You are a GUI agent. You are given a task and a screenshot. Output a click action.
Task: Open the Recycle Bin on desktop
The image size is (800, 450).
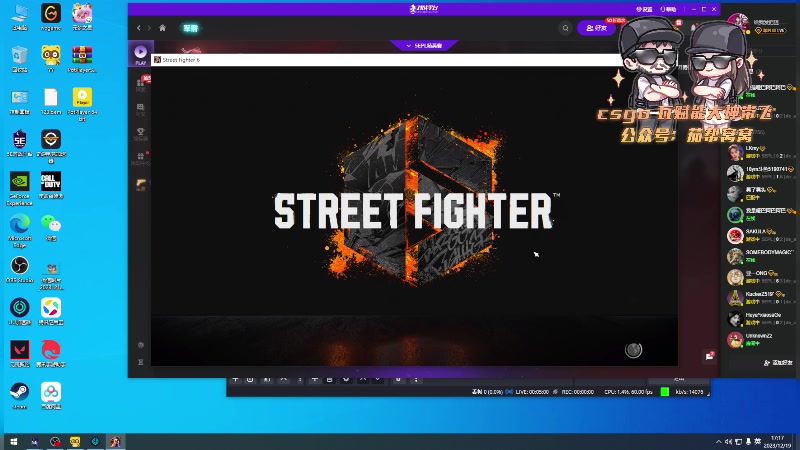[19, 59]
